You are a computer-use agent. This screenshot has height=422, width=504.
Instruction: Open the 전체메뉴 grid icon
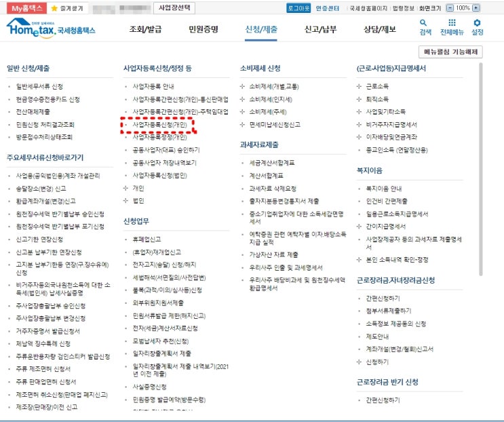point(452,22)
